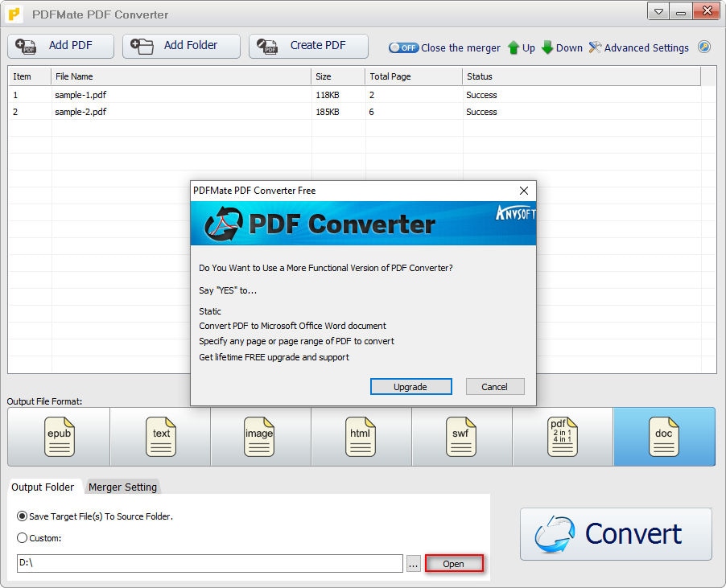Select the epub output format icon
This screenshot has height=588, width=726.
click(60, 437)
